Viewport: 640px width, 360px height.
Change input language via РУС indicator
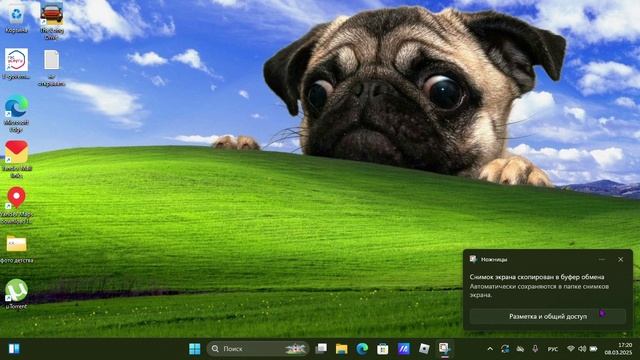tap(553, 349)
